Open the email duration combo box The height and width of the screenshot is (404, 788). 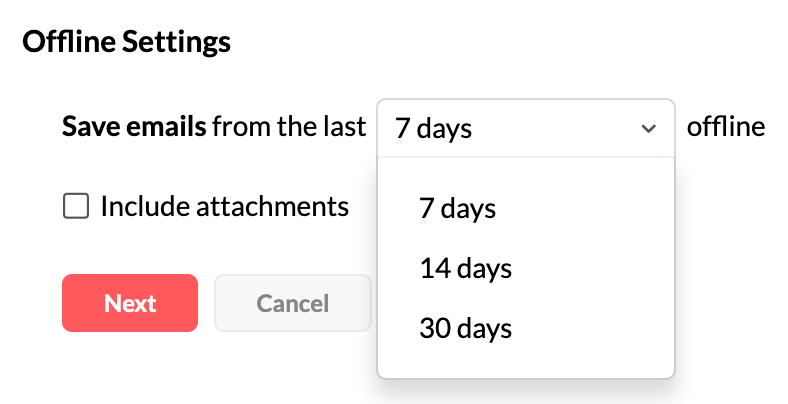pyautogui.click(x=525, y=128)
